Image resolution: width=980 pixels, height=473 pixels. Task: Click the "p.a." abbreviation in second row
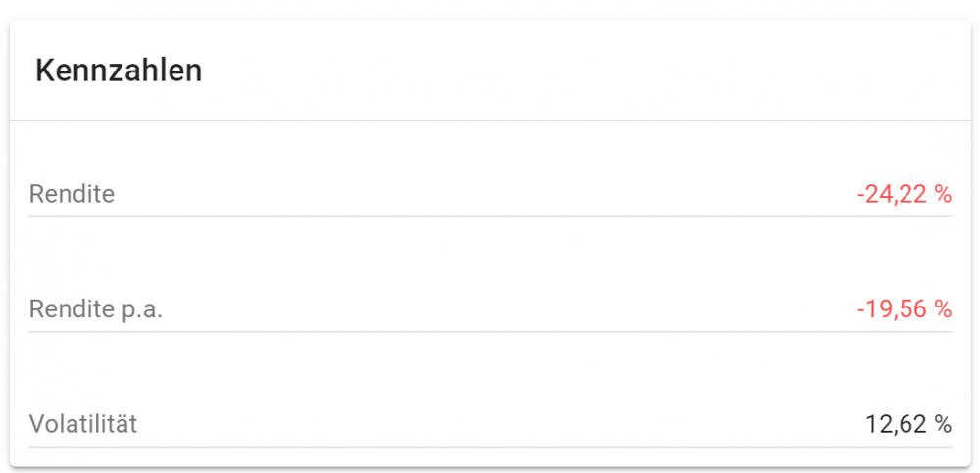coord(141,309)
